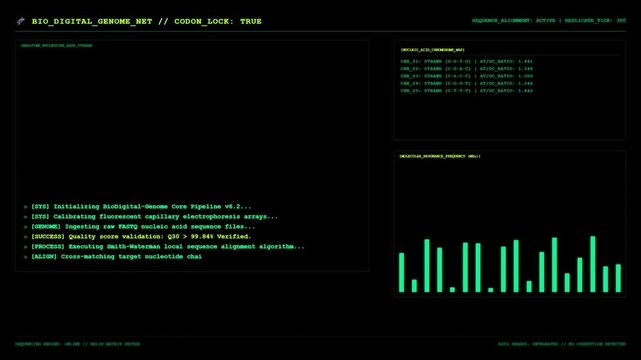Click the first bar in the resonance frequency chart
The height and width of the screenshot is (360, 641).
(x=401, y=273)
